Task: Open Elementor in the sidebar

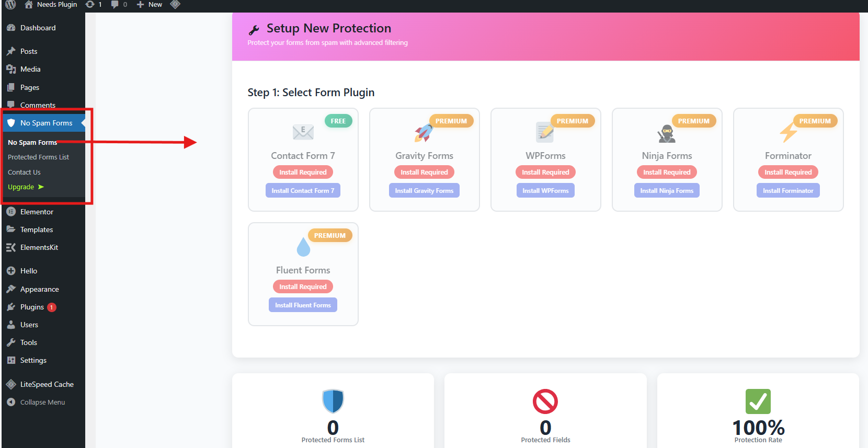Action: pos(37,212)
